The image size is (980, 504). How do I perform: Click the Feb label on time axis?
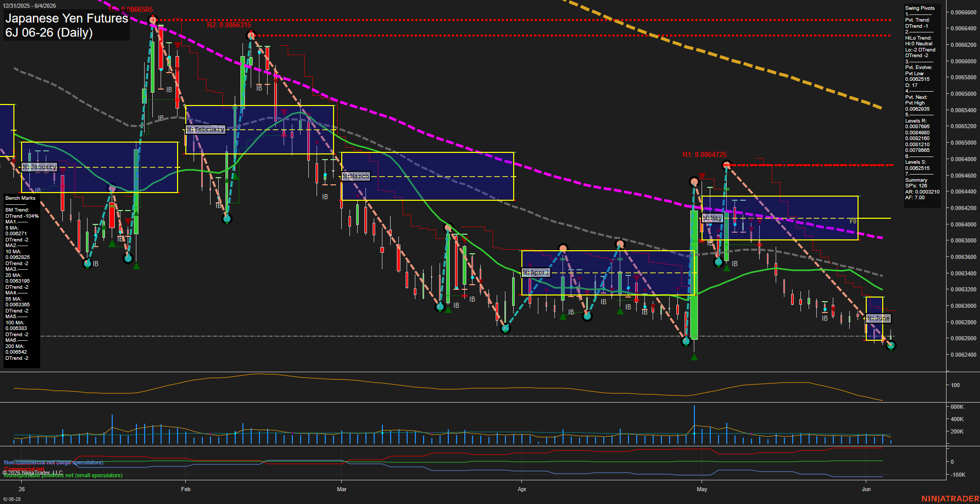point(186,489)
